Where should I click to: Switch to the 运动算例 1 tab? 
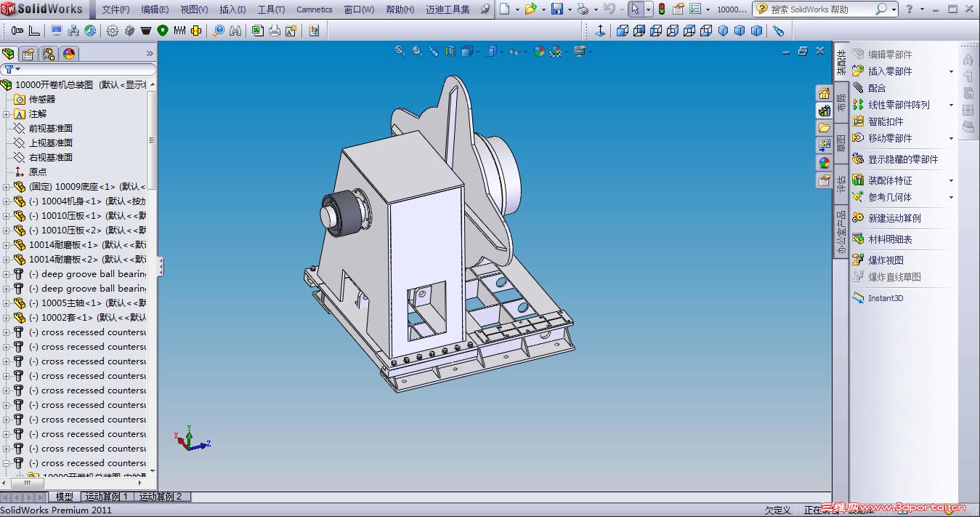tap(106, 497)
